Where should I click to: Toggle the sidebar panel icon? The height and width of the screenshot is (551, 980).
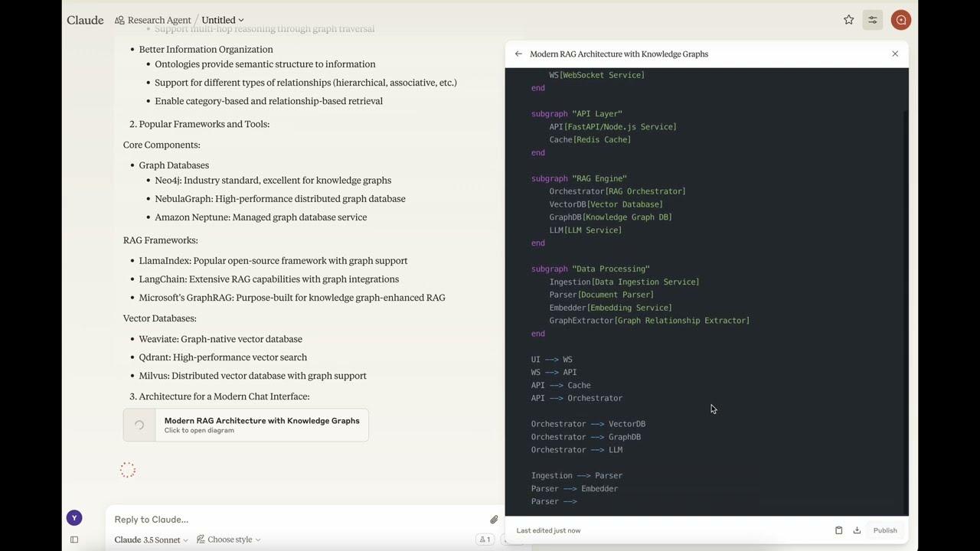pyautogui.click(x=74, y=540)
